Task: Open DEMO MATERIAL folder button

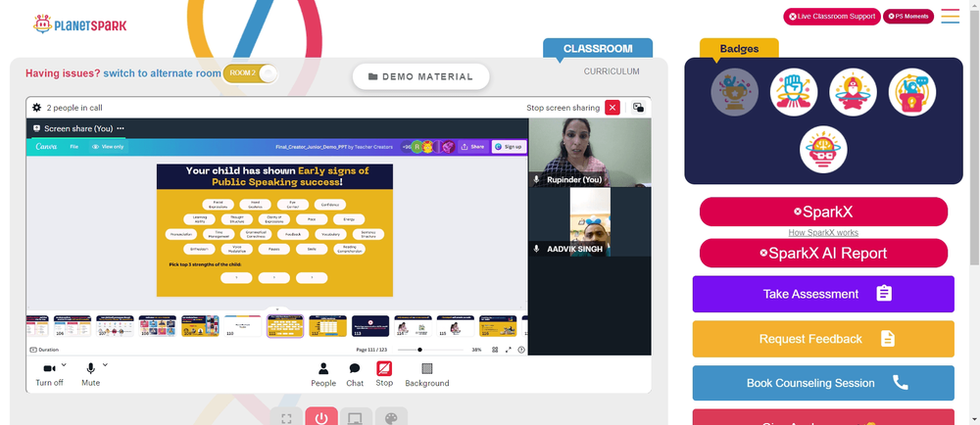Action: [x=420, y=76]
